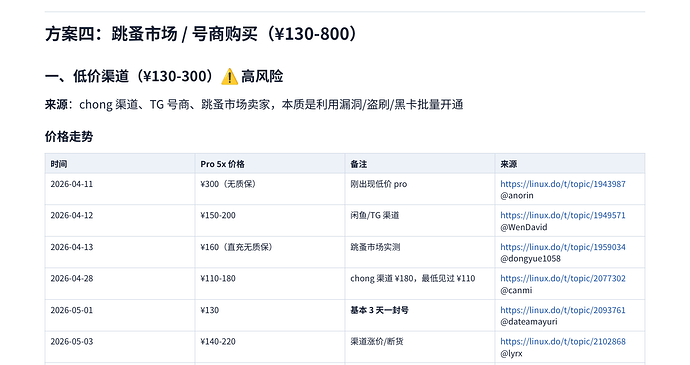Click the subheading 一、低价渠道（¥130-300）
The image size is (690, 365).
tap(130, 76)
